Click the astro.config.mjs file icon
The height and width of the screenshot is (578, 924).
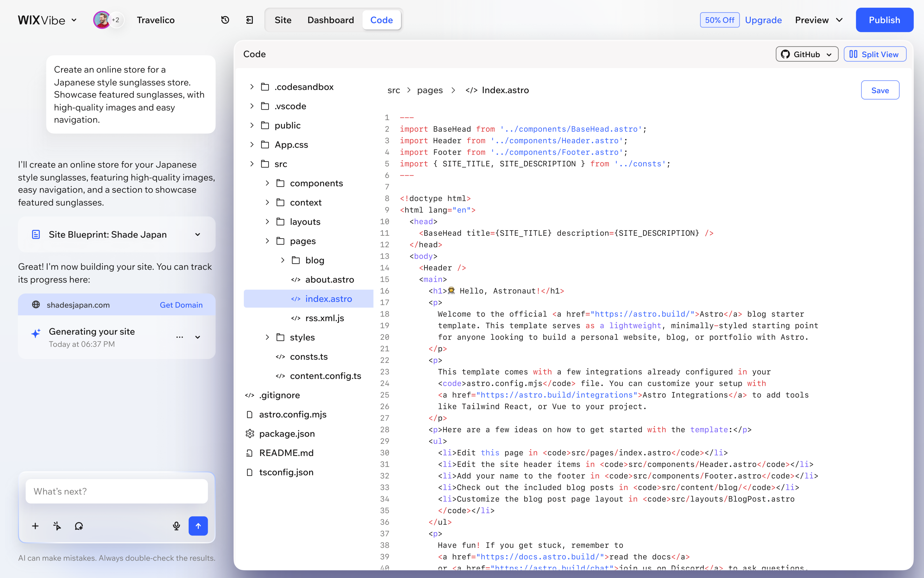point(250,414)
